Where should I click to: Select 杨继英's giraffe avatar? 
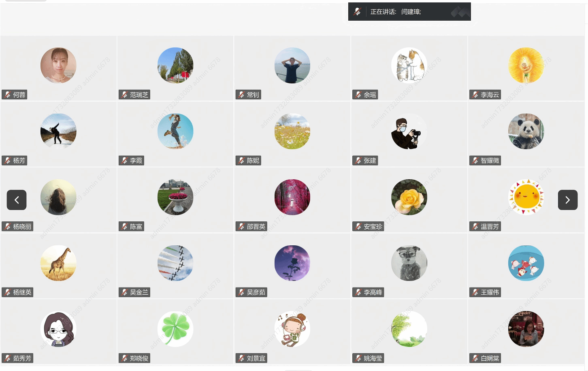click(x=58, y=263)
